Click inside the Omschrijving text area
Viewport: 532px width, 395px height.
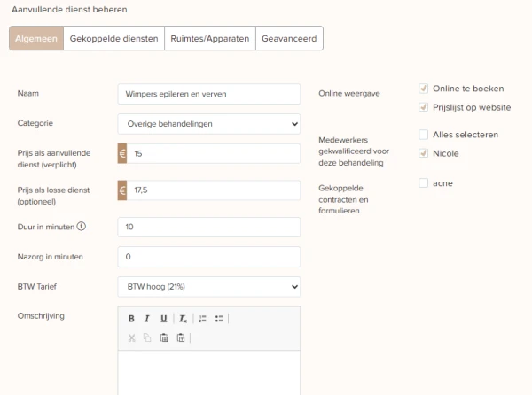point(209,373)
